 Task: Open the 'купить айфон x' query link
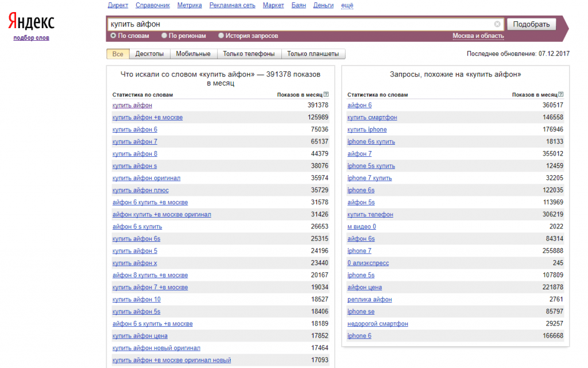[134, 263]
